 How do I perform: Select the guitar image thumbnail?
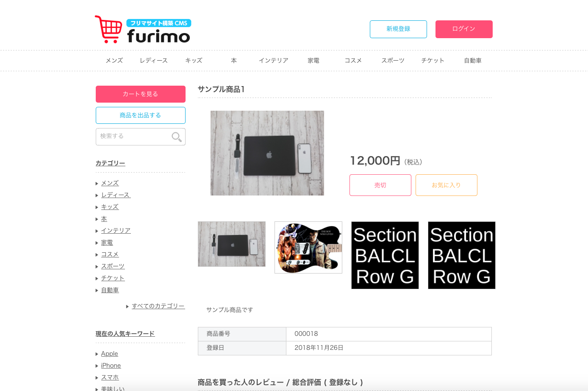308,247
